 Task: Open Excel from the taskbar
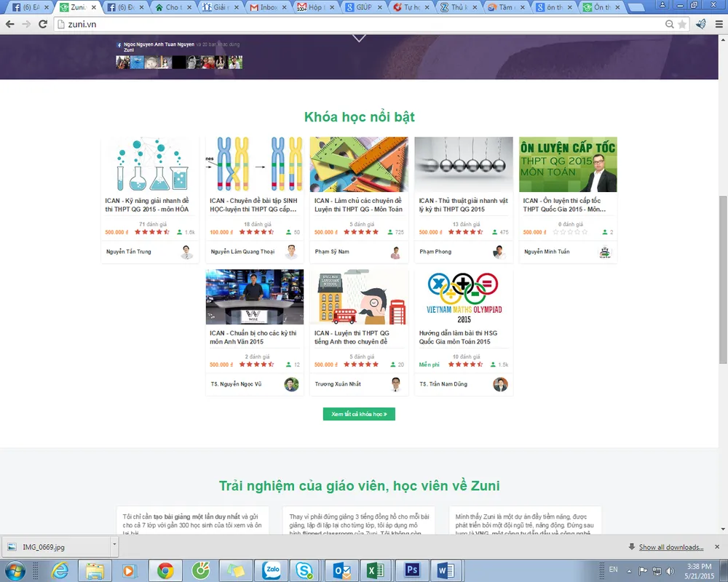click(x=375, y=570)
